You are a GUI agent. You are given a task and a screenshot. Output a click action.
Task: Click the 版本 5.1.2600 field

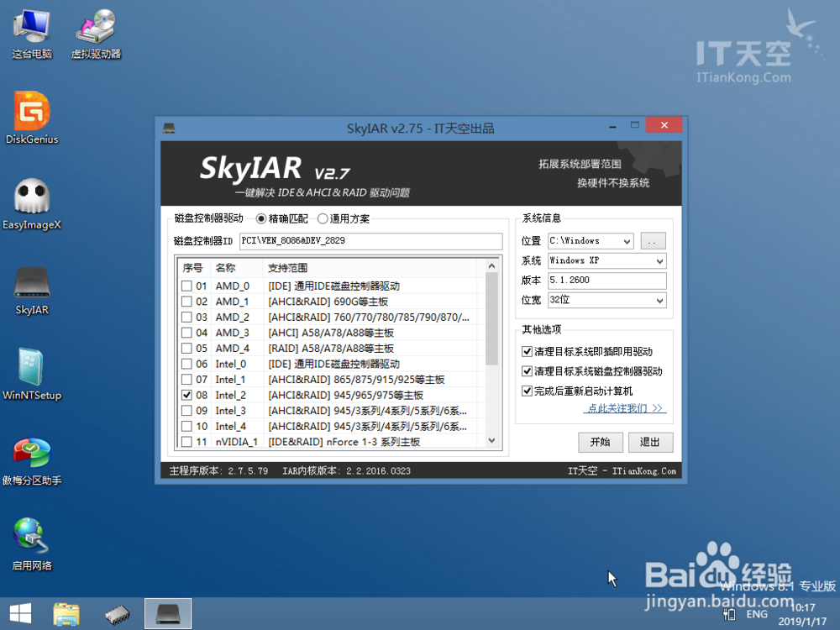click(607, 281)
